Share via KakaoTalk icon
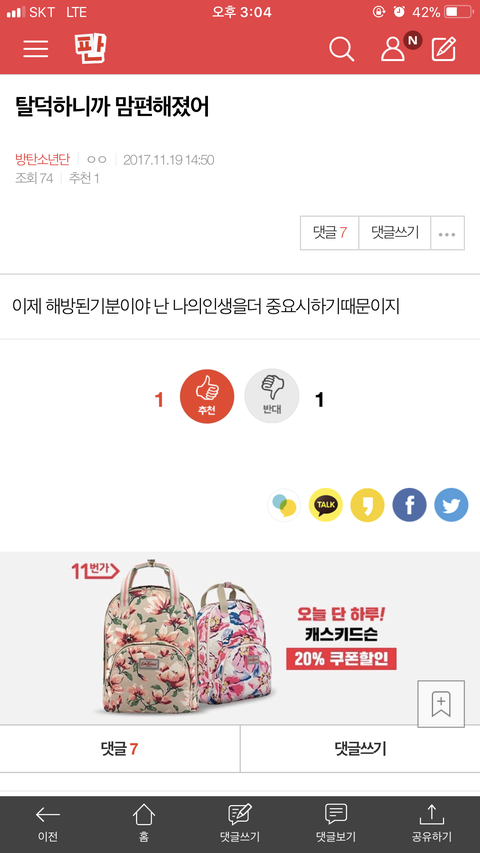 coord(325,505)
